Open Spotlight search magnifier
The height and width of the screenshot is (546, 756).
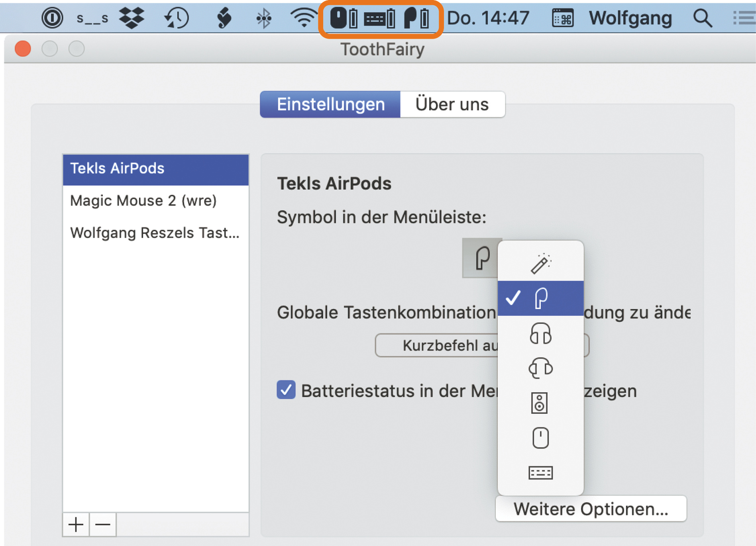(x=702, y=18)
